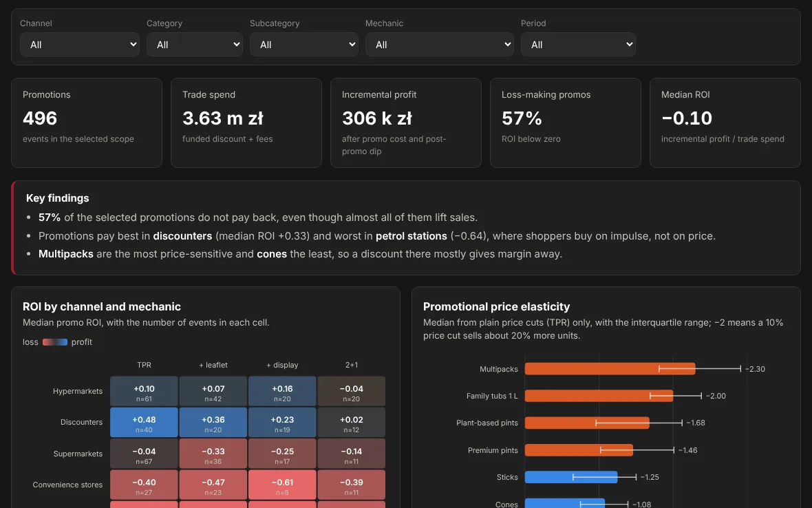Click the −1.46 Premium pints value label
The width and height of the screenshot is (812, 508).
click(x=687, y=450)
